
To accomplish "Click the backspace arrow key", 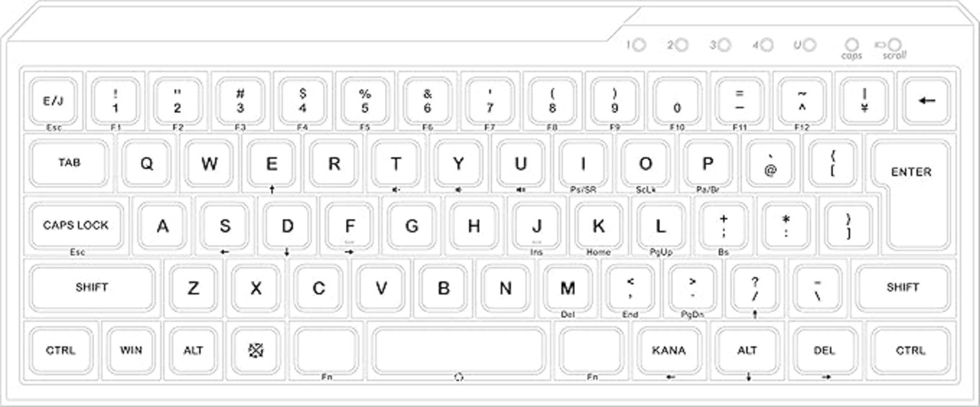I will coord(926,101).
